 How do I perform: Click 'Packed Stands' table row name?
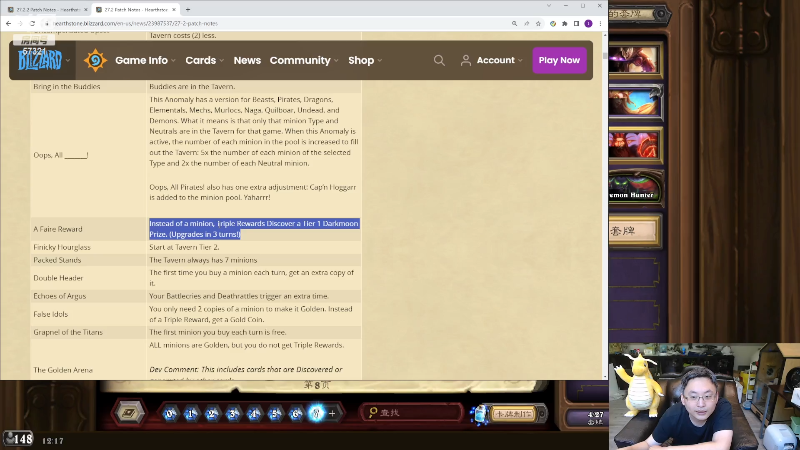tap(57, 260)
